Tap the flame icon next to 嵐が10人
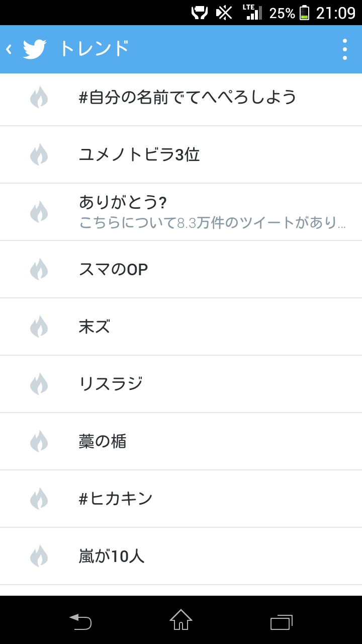This screenshot has height=644, width=362. tap(39, 556)
